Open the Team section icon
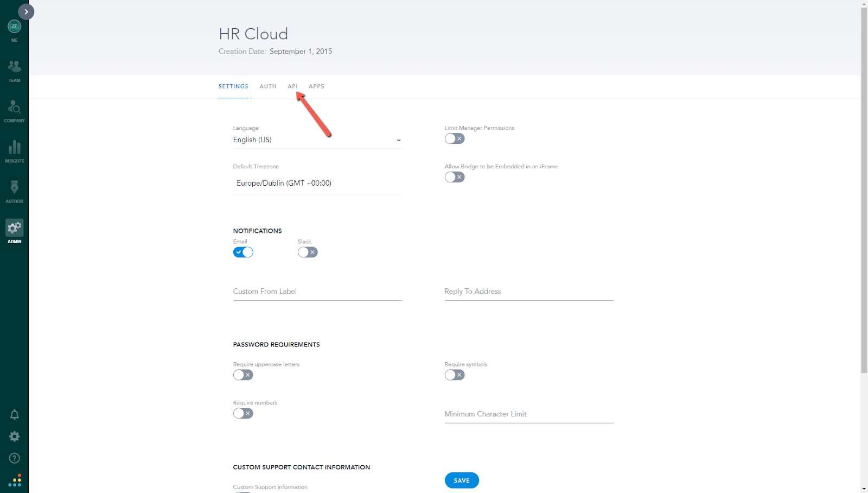 pos(14,67)
